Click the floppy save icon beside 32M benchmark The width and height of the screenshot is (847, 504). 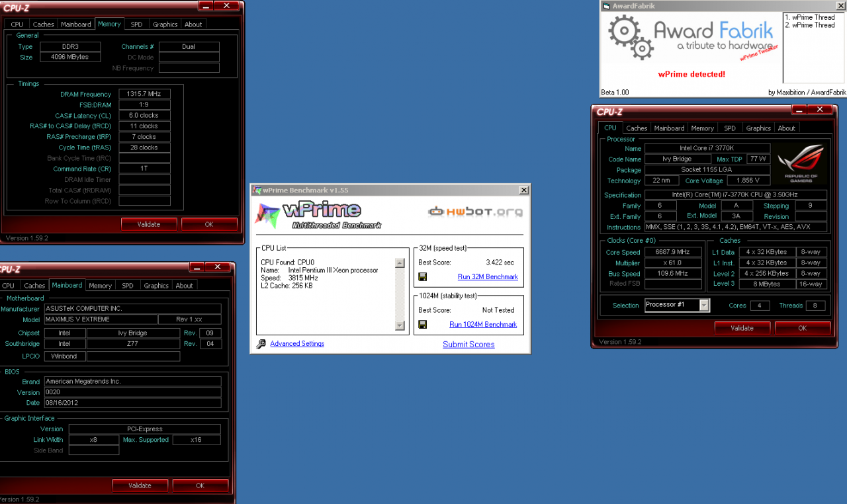coord(422,277)
